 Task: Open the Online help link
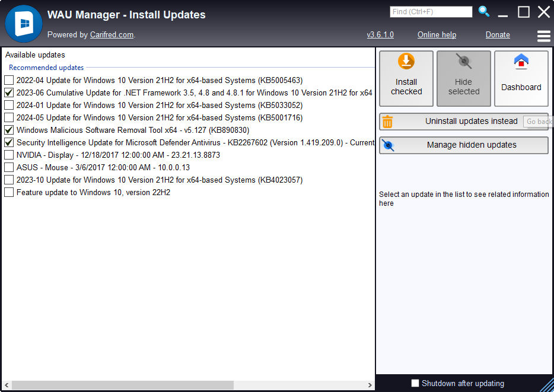[437, 34]
